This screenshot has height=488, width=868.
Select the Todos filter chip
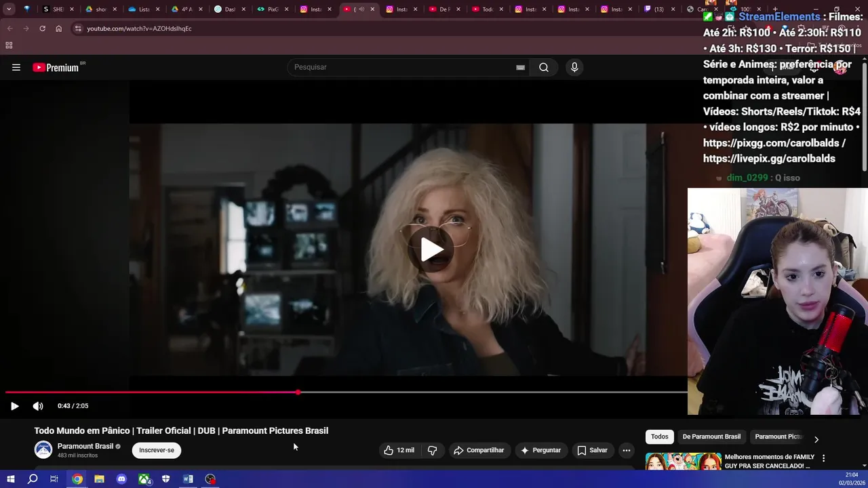pyautogui.click(x=660, y=436)
